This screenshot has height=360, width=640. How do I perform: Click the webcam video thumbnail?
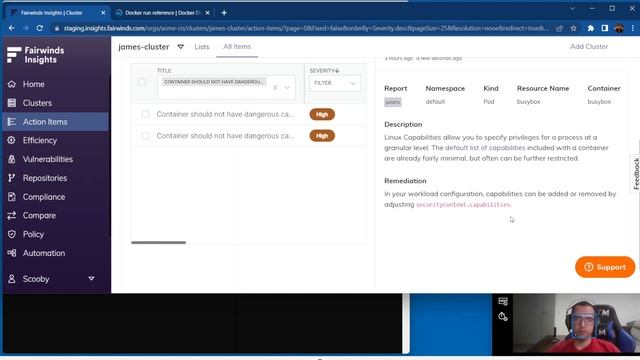(x=576, y=323)
